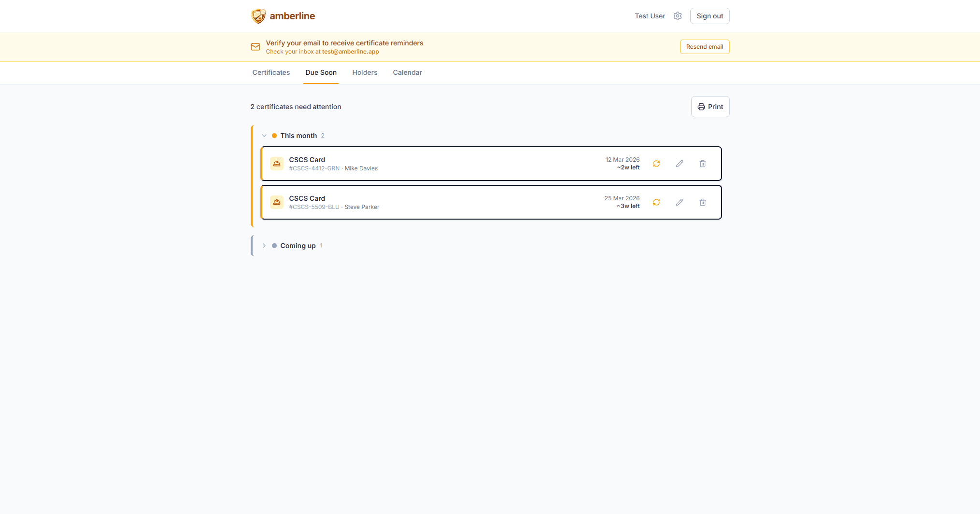Click the hard hat icon for CSCS-5509-BLU

(277, 202)
